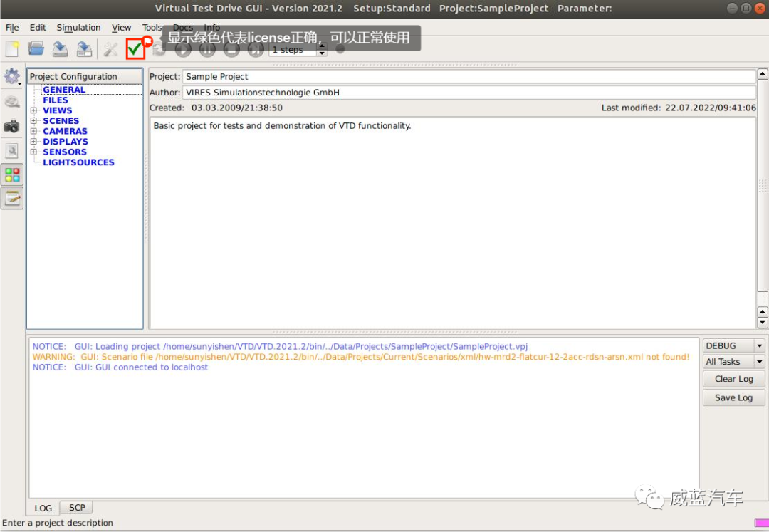Viewport: 769px width, 532px height.
Task: Click the grayed magnifier disc sidebar icon
Action: pos(12,102)
